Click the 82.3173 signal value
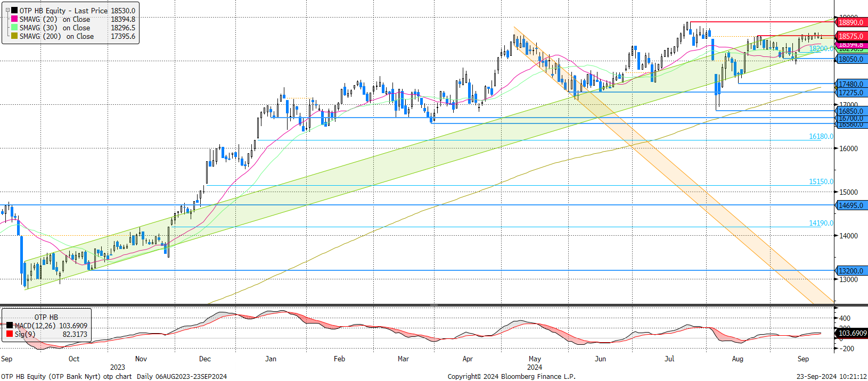The height and width of the screenshot is (381, 868). (x=75, y=334)
